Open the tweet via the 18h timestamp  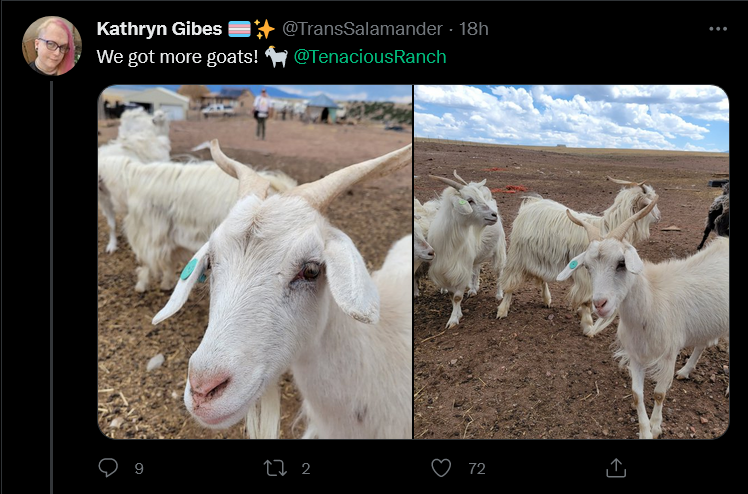(x=474, y=29)
